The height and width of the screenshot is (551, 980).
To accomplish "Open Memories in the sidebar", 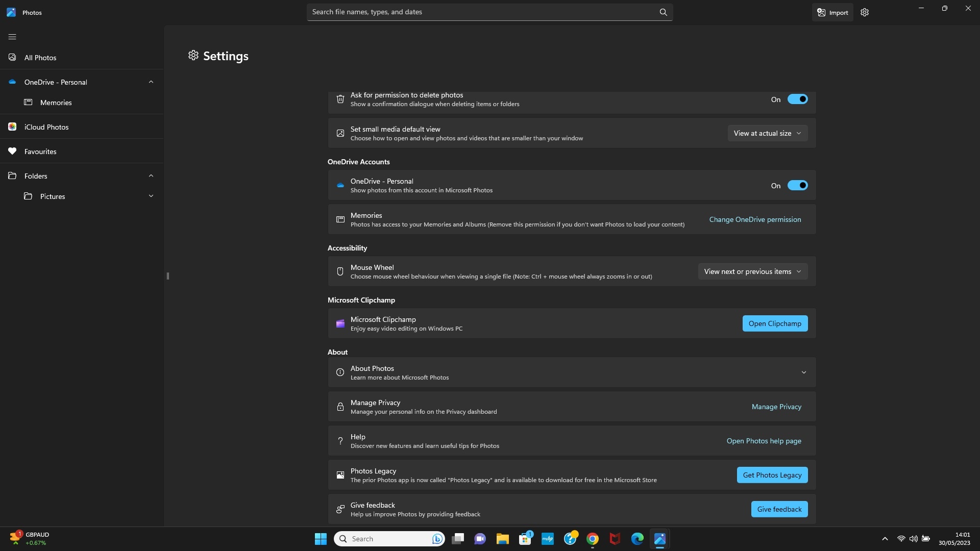I will click(82, 102).
